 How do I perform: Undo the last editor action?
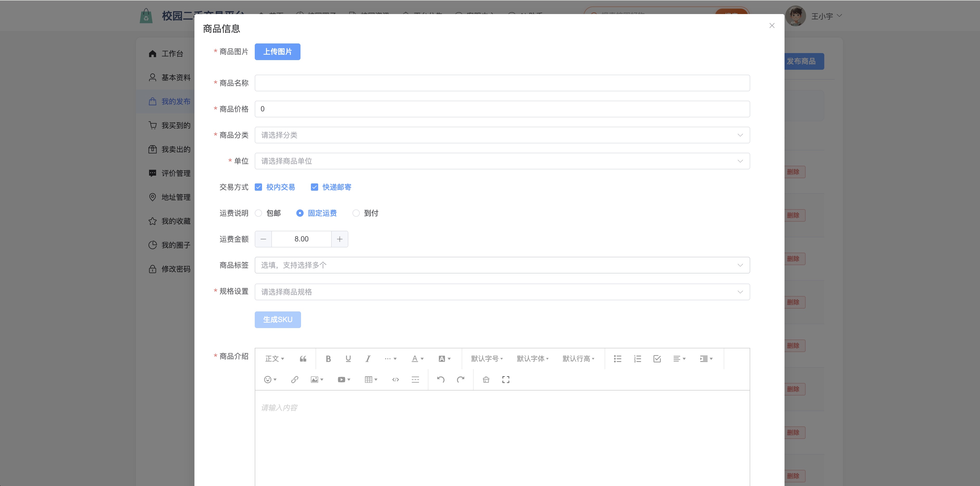[441, 380]
